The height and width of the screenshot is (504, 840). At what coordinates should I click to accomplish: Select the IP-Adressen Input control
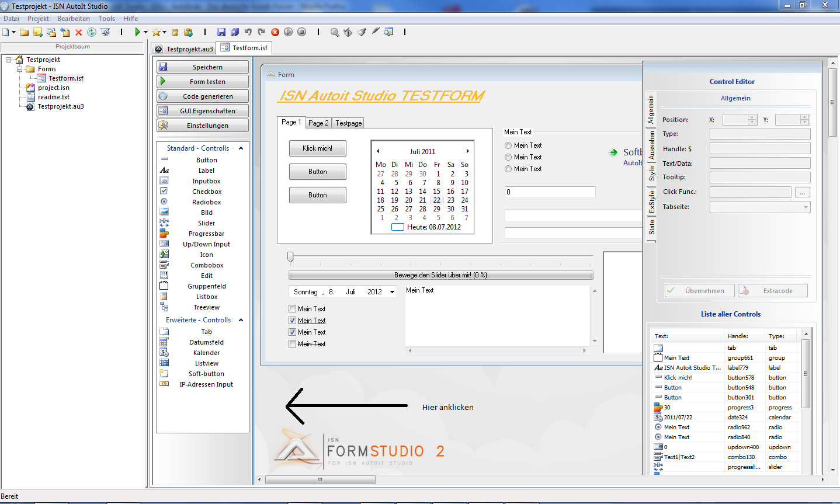tap(206, 384)
